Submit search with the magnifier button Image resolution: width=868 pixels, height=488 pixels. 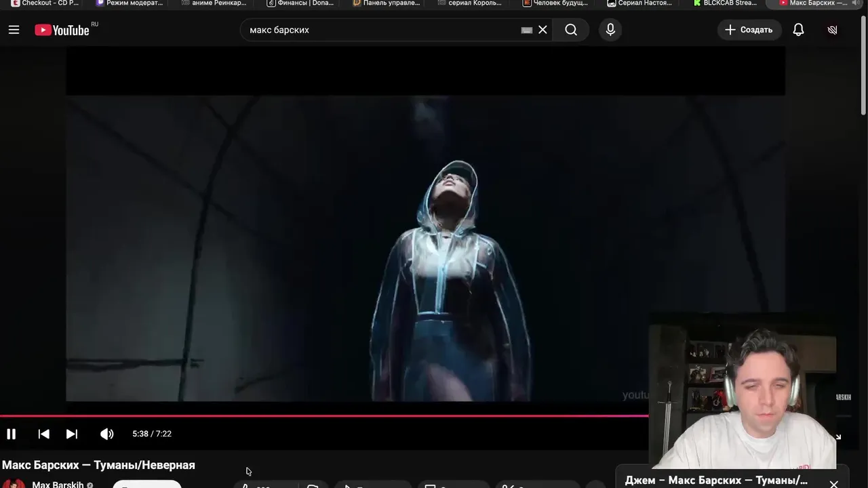point(571,30)
